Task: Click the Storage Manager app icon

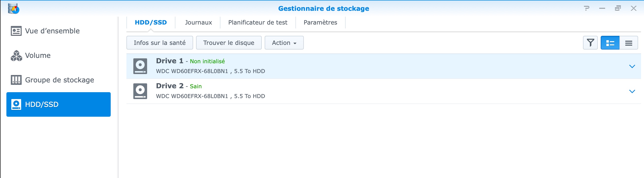Action: pyautogui.click(x=14, y=9)
